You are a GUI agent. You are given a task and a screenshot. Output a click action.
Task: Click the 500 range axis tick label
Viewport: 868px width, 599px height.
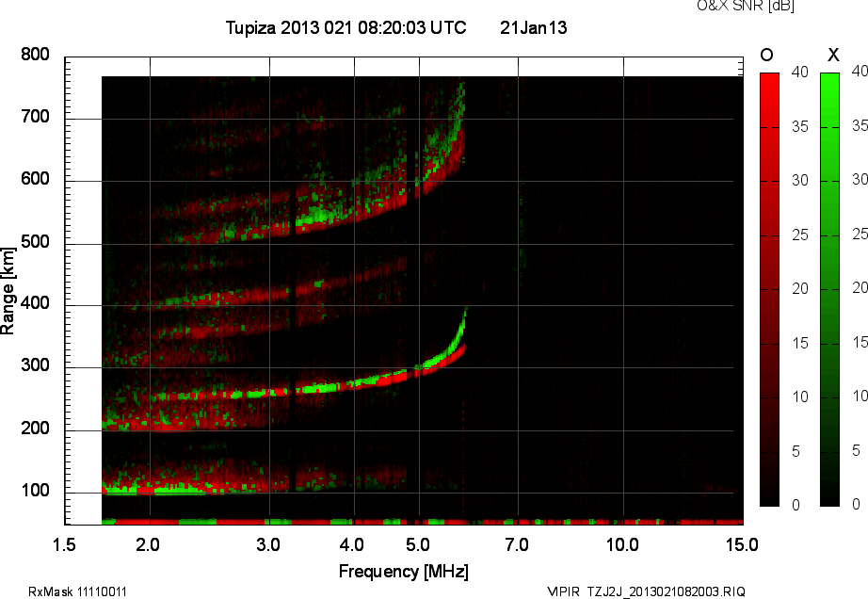35,241
